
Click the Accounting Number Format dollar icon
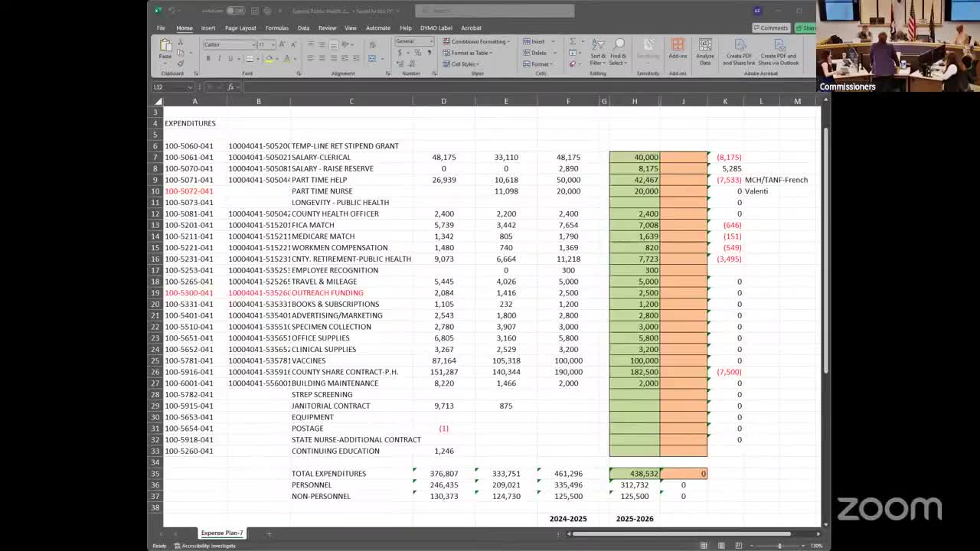pyautogui.click(x=400, y=53)
